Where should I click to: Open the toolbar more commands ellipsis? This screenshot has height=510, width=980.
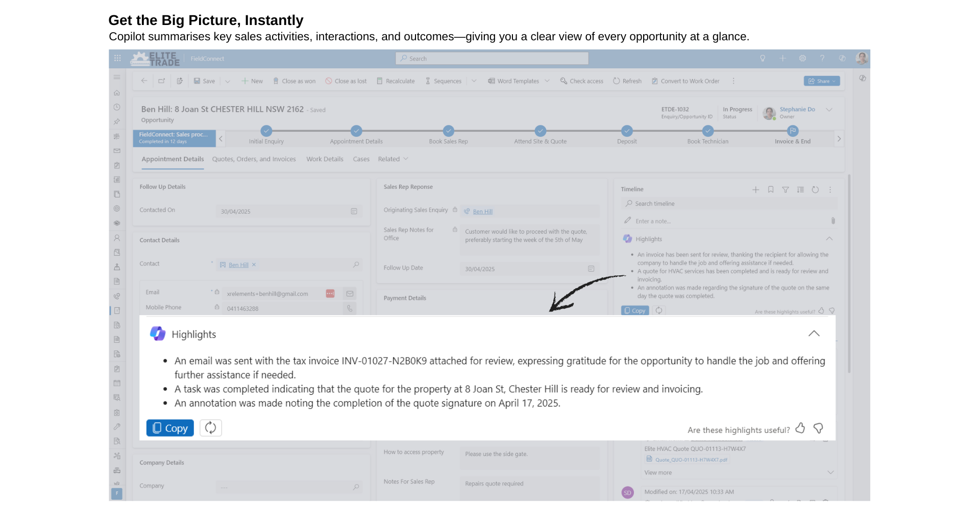[733, 81]
